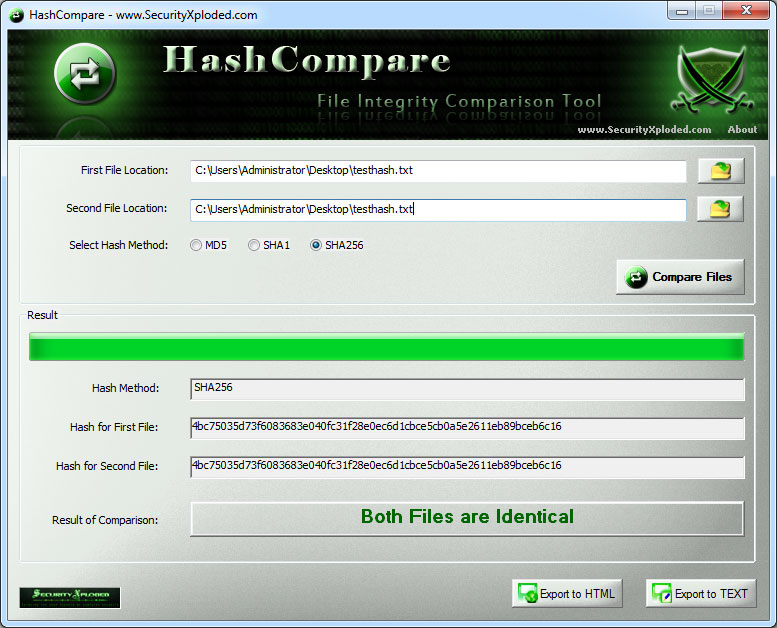Click the green swap arrows logo icon

(x=85, y=74)
